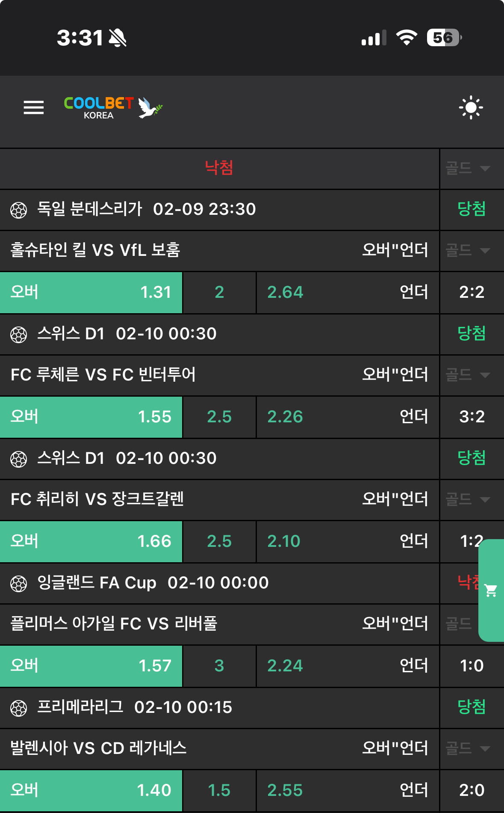Tap the red 낙첨 header tab

[219, 167]
